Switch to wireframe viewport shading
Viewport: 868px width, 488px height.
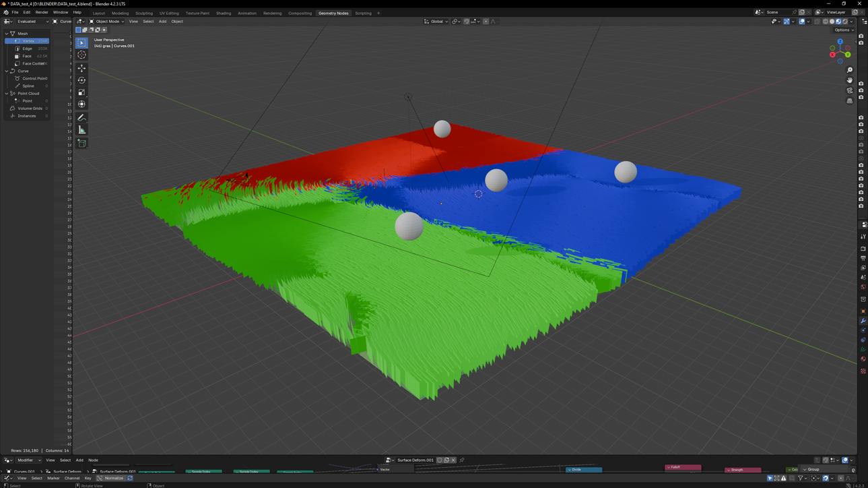coord(826,22)
